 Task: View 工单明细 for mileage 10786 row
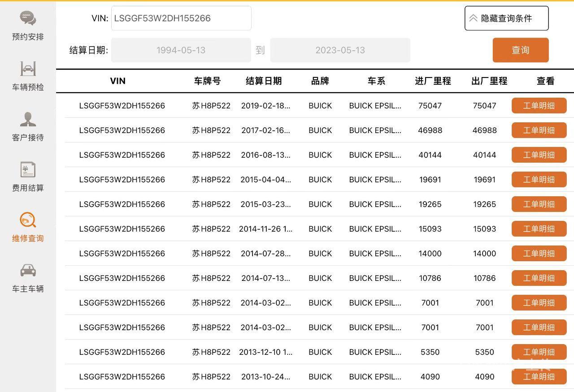click(x=539, y=278)
